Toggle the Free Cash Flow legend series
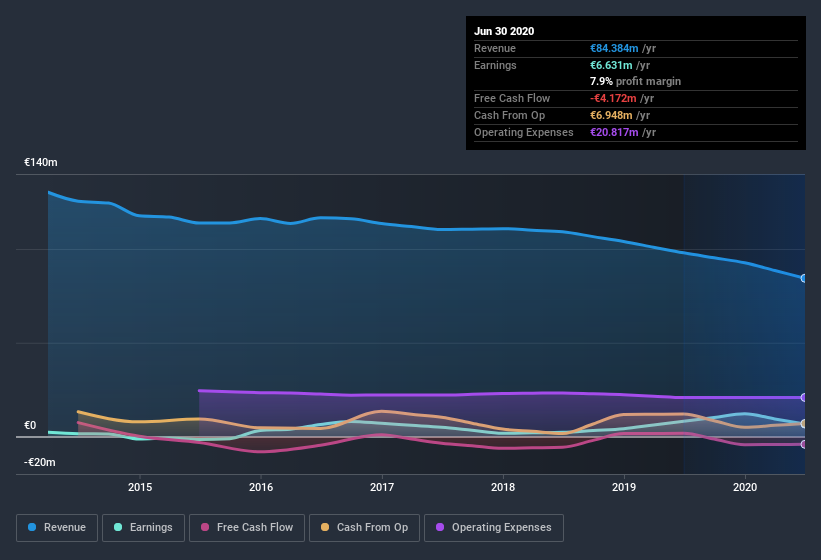 point(247,528)
